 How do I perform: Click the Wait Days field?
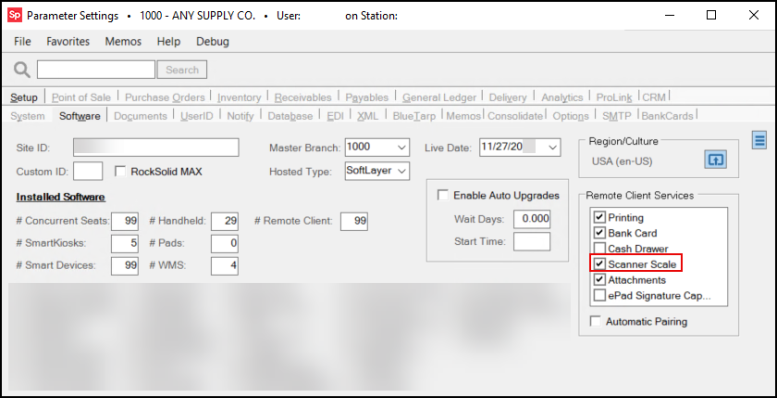coord(532,219)
